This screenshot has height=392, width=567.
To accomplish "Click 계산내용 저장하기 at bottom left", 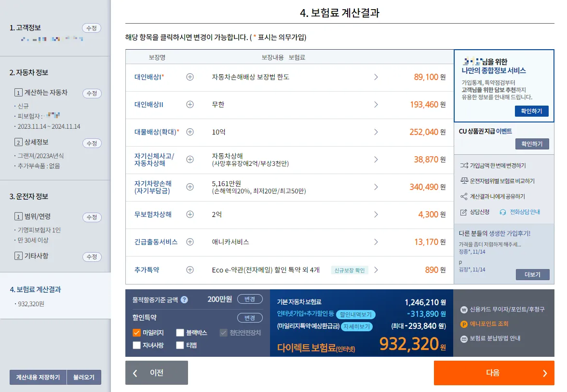I will click(x=37, y=377).
